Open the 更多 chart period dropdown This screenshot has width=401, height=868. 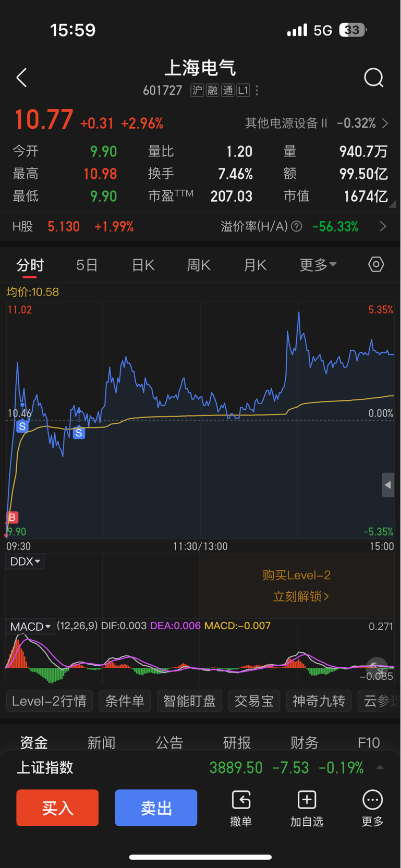tap(318, 265)
